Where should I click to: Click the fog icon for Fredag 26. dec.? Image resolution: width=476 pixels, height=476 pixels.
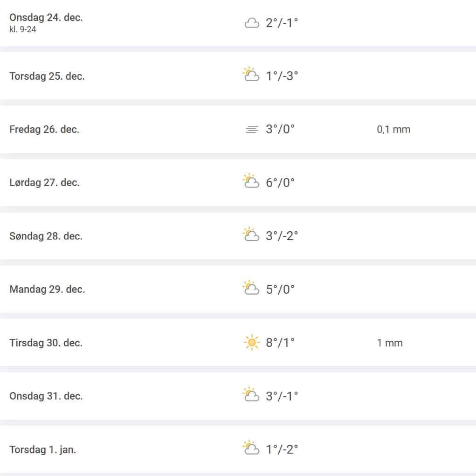tap(252, 130)
